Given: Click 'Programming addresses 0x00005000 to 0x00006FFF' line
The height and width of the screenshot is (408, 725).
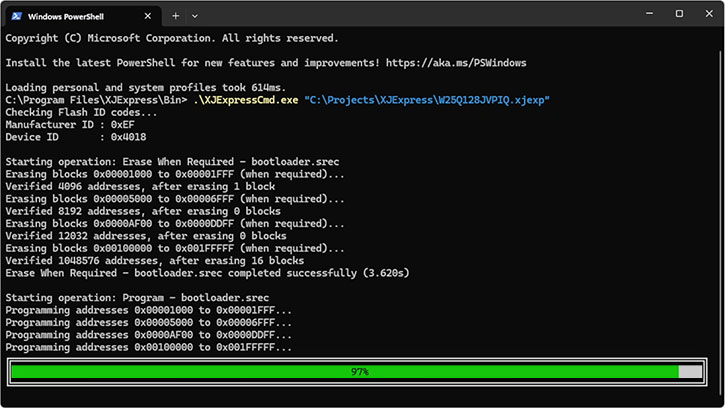Looking at the screenshot, I should 149,323.
